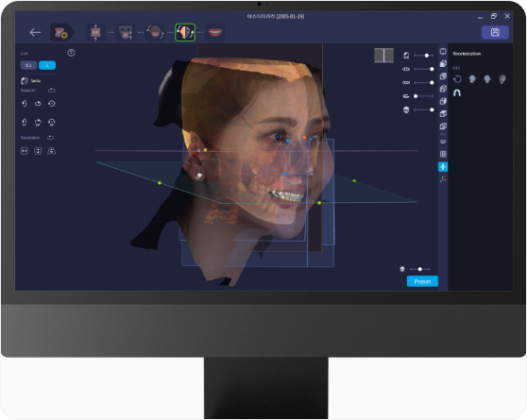
Task: Translate the model horizontally left-right
Action: (x=25, y=151)
